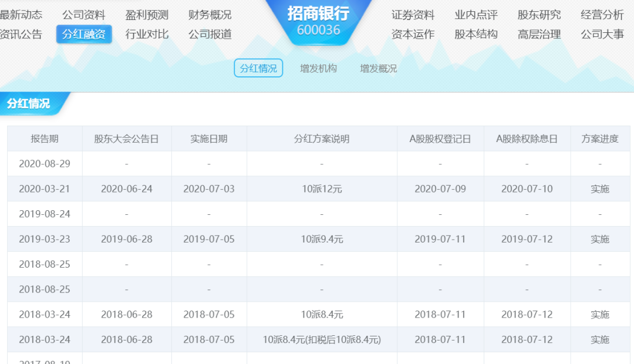Select the highlighted 分红融资 navigation item
The image size is (634, 364).
pos(84,35)
